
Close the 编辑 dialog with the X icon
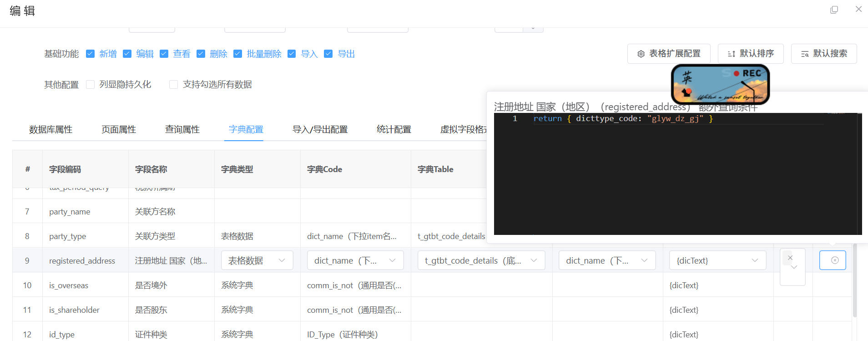[858, 9]
